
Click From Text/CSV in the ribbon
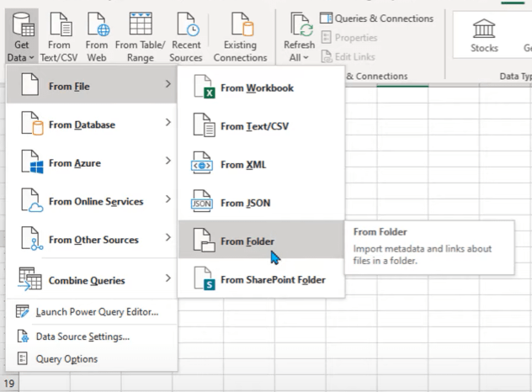(x=59, y=37)
